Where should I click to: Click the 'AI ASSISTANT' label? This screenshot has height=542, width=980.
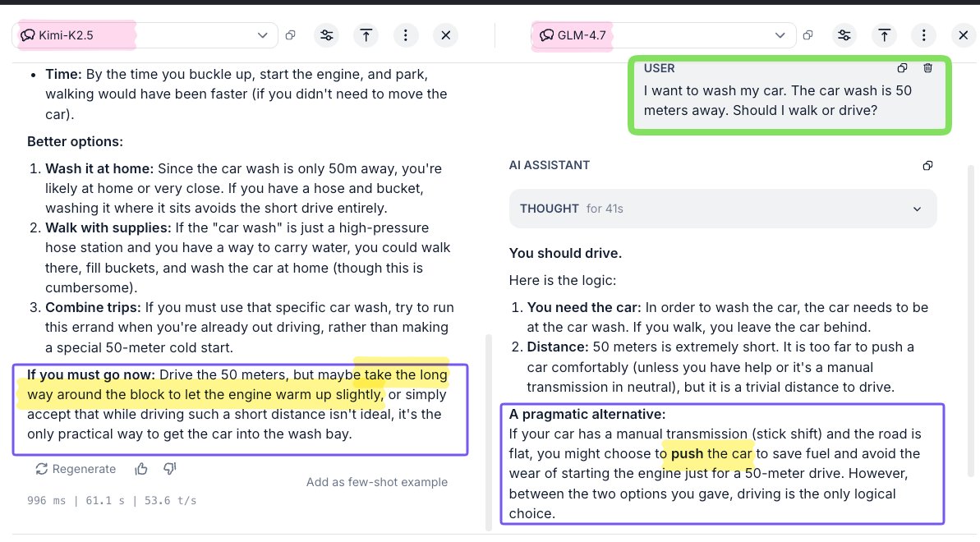(x=550, y=165)
